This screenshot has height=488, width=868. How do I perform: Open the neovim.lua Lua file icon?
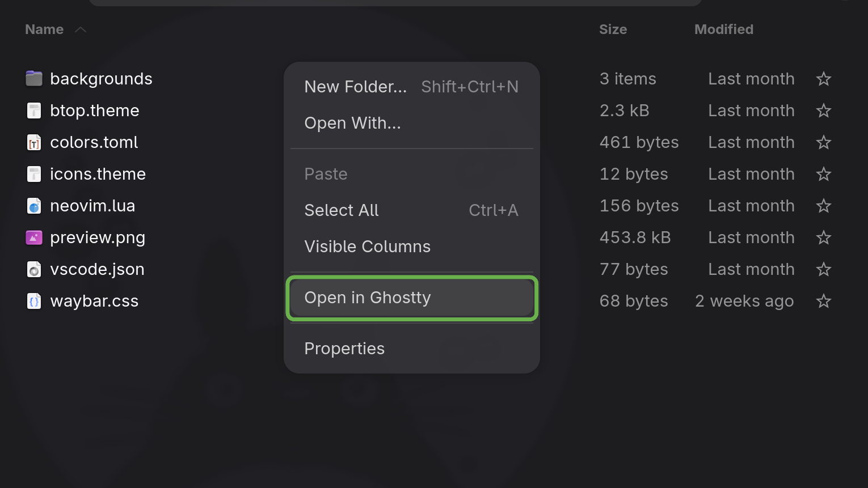[x=34, y=206]
